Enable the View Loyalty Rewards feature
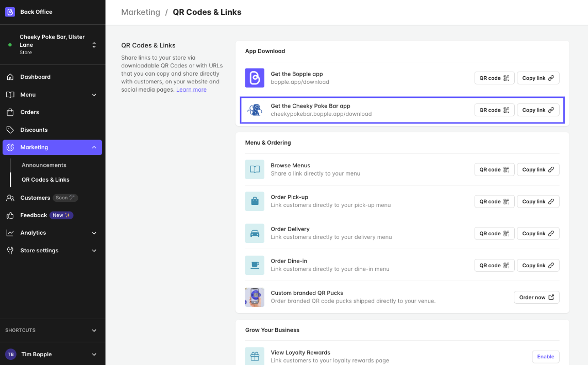The width and height of the screenshot is (588, 365). click(545, 356)
